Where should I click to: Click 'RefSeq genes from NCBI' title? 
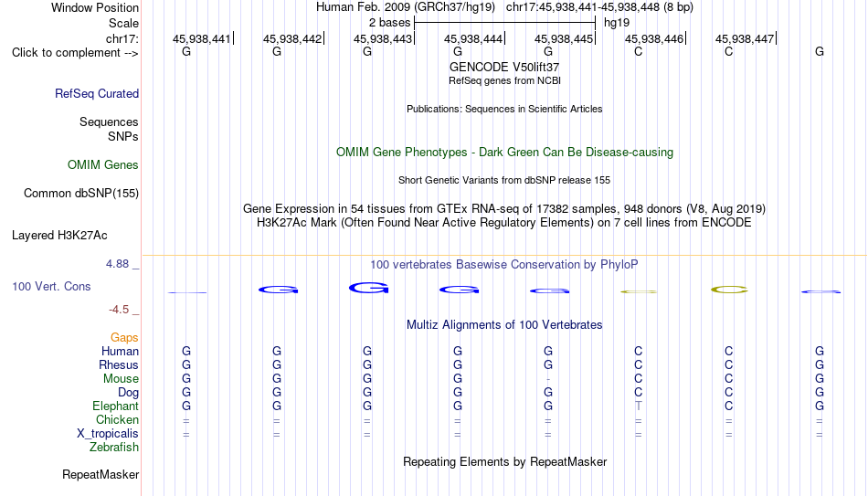(x=505, y=80)
